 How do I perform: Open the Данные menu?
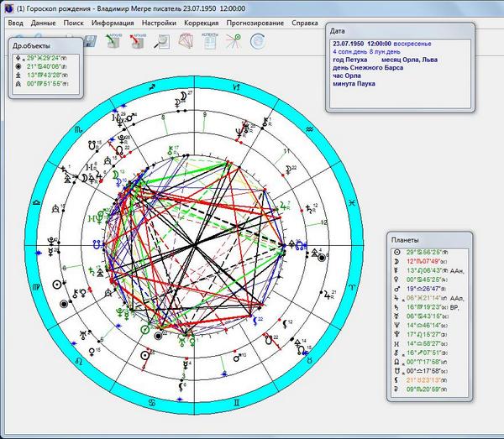click(x=44, y=24)
